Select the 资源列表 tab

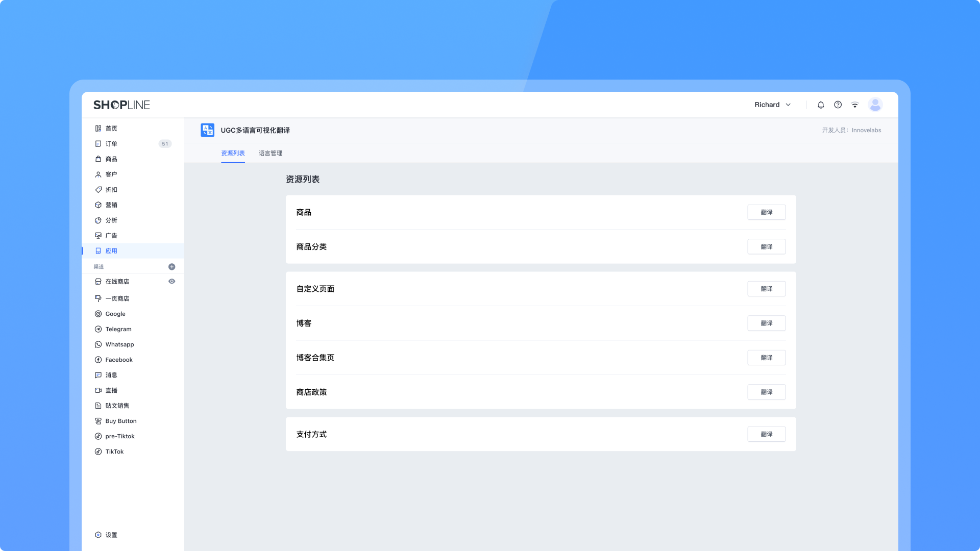coord(233,153)
